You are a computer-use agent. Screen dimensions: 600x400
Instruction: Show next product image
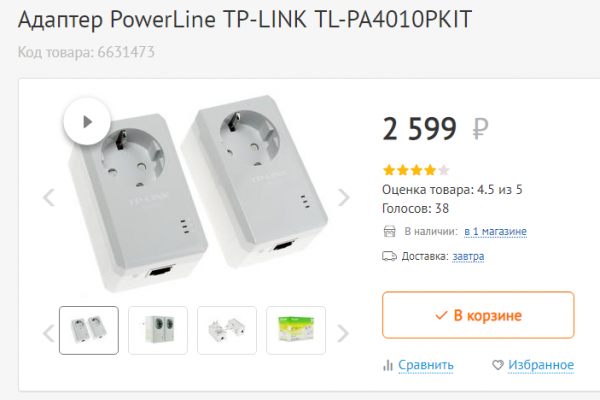coord(343,198)
